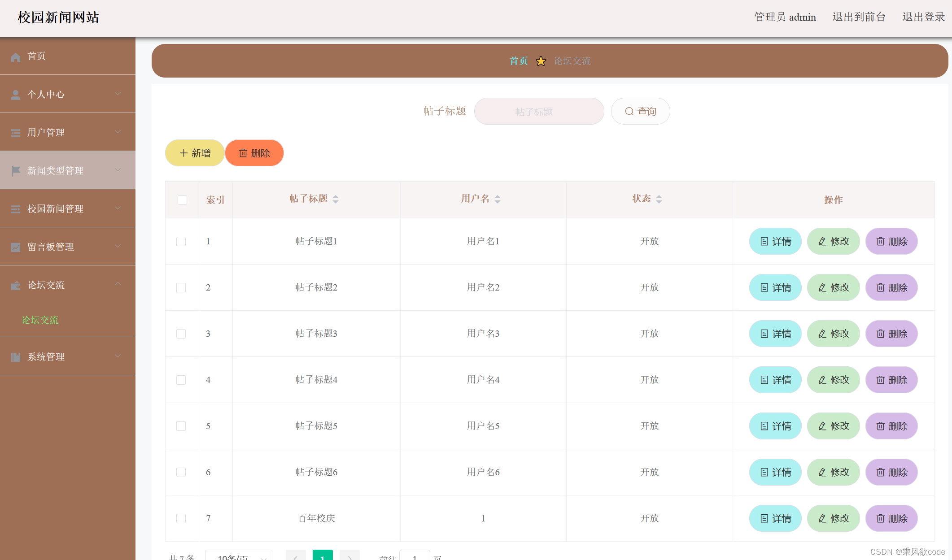Expand 校园新闻管理 chevron
The height and width of the screenshot is (560, 952).
click(118, 208)
